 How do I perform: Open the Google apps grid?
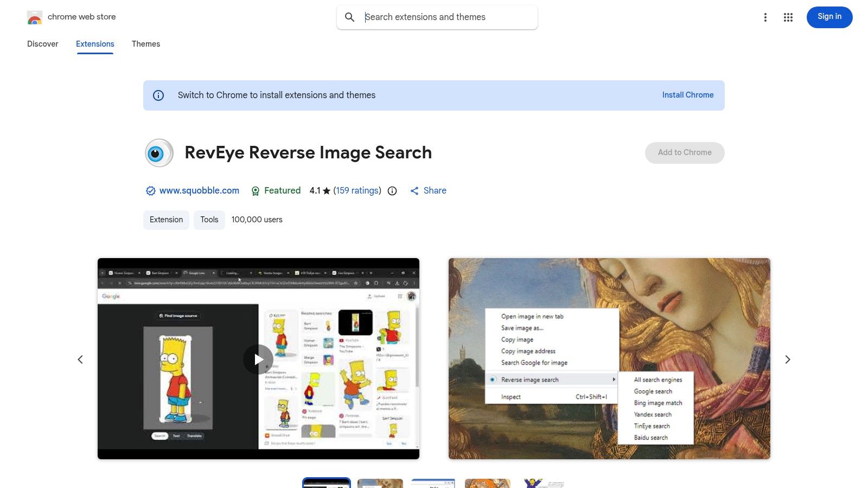[788, 17]
